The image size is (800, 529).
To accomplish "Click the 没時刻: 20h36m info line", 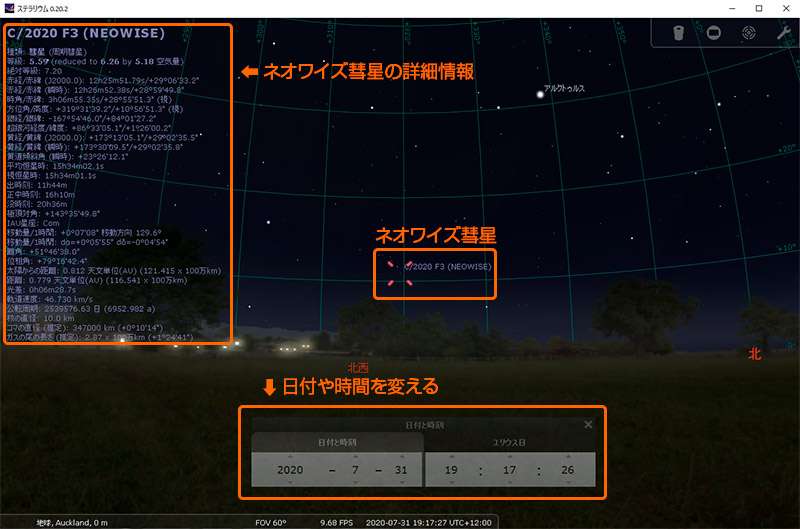I will pos(37,204).
